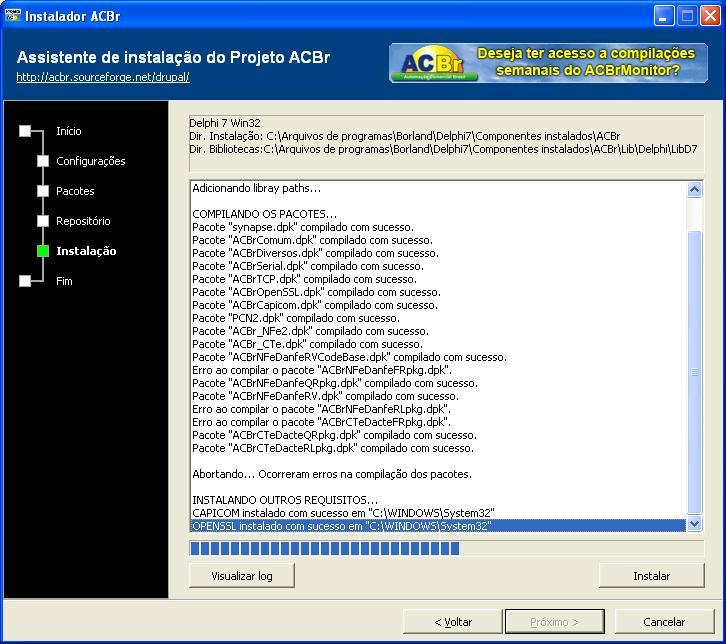
Task: Click the installation progress bar
Action: [446, 549]
